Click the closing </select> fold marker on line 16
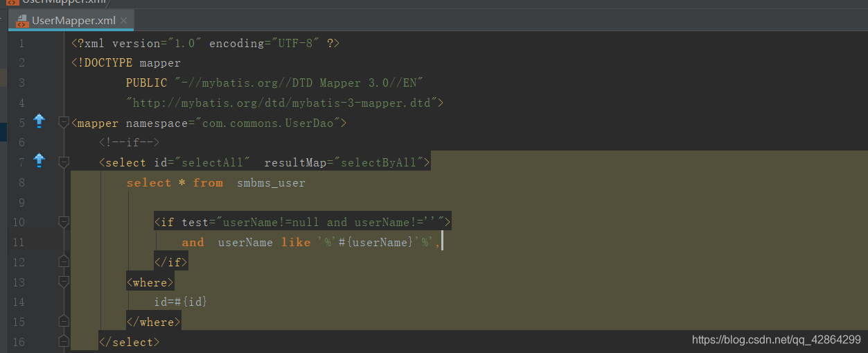The height and width of the screenshot is (353, 868). pyautogui.click(x=64, y=341)
